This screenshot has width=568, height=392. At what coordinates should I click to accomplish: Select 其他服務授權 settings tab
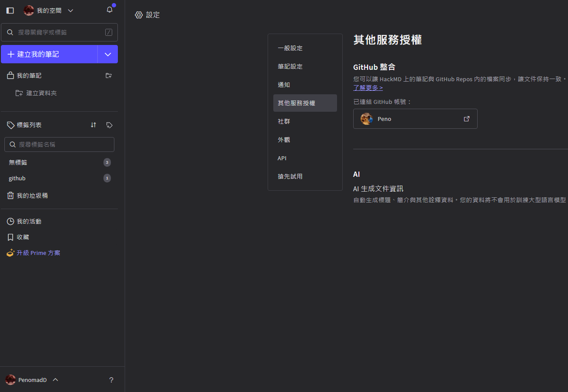coord(305,103)
